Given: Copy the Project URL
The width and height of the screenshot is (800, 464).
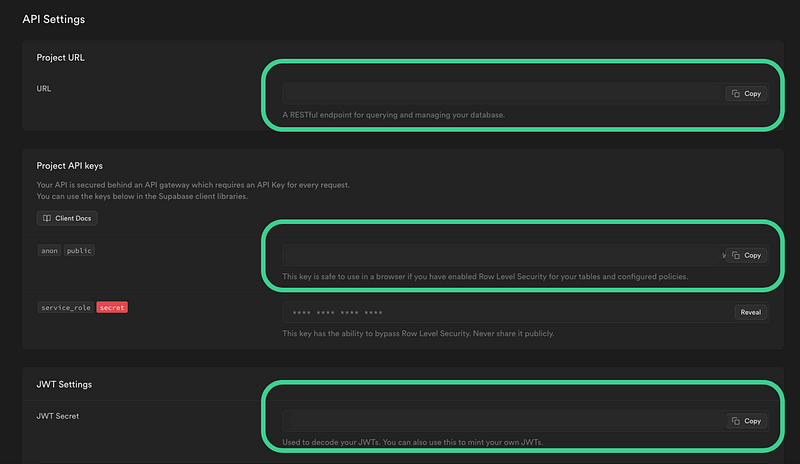Looking at the screenshot, I should [x=746, y=93].
